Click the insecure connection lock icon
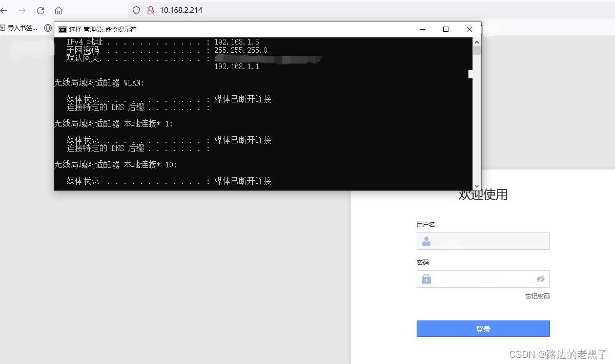This screenshot has height=364, width=615. [x=151, y=10]
